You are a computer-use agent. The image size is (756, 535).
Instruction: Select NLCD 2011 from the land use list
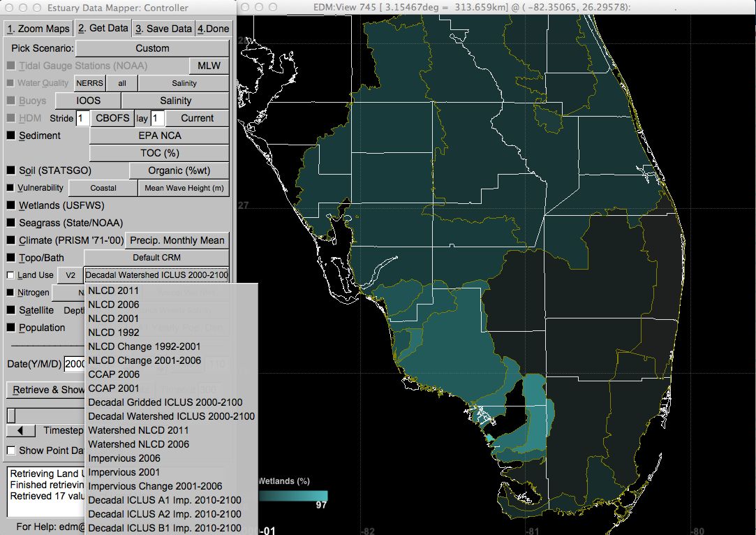(115, 291)
